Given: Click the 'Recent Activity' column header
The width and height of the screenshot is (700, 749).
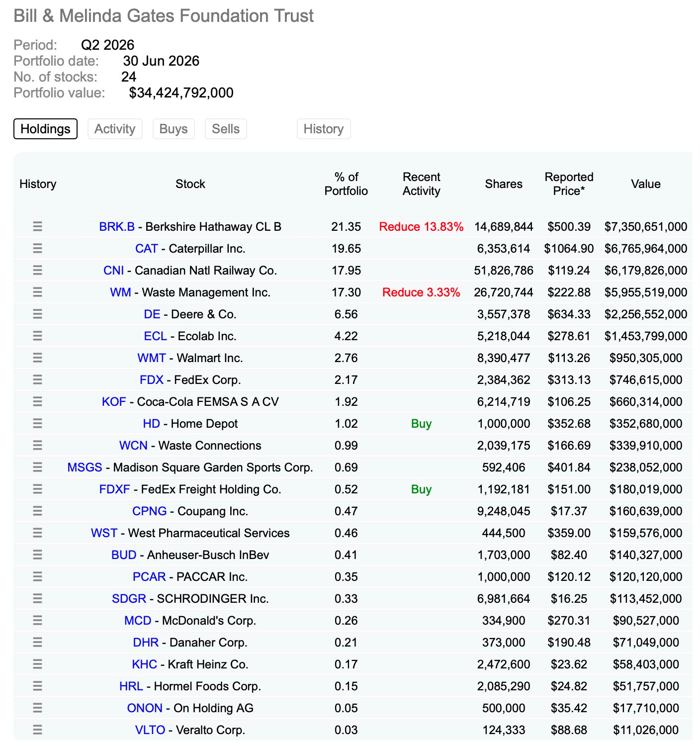Looking at the screenshot, I should pyautogui.click(x=422, y=184).
